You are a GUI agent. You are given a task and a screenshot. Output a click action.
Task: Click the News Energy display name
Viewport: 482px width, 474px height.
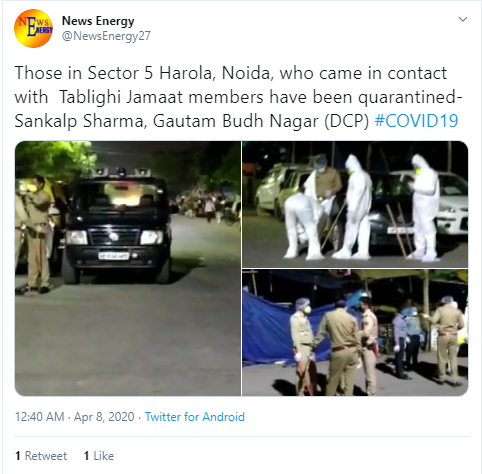[98, 21]
